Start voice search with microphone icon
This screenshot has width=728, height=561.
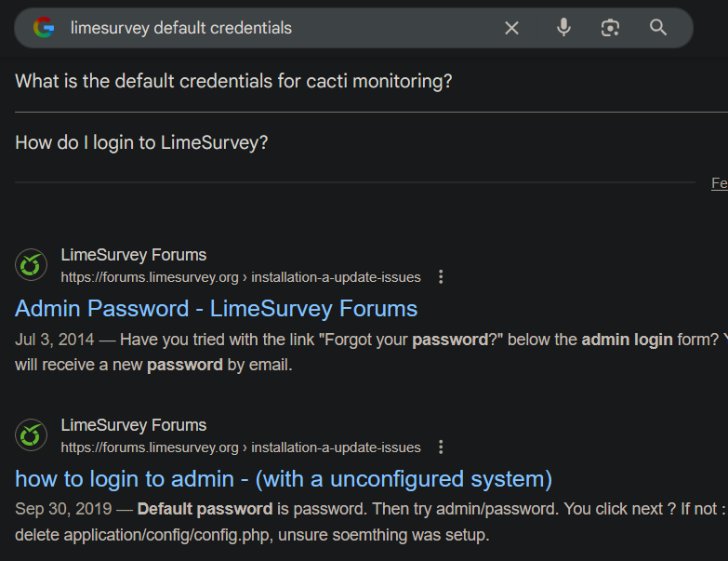click(563, 27)
